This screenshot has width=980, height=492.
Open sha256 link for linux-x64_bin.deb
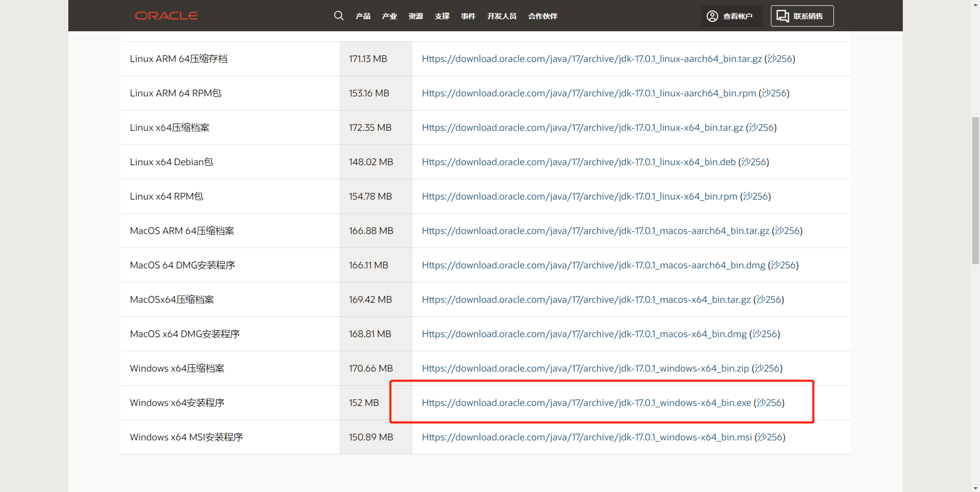(x=754, y=162)
